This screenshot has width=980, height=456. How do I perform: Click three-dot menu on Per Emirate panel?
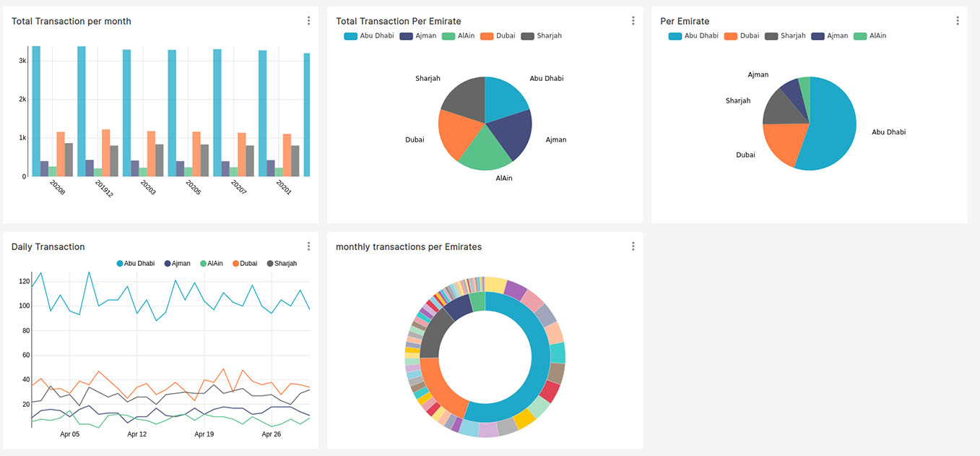tap(958, 21)
